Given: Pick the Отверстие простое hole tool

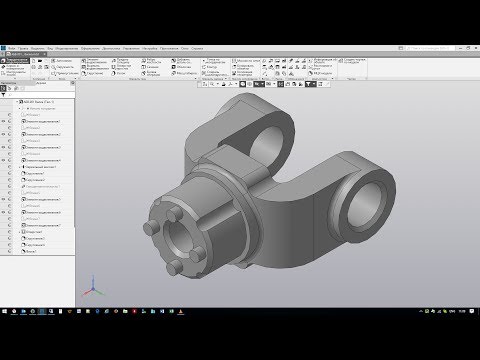Looking at the screenshot, I should coord(121,67).
